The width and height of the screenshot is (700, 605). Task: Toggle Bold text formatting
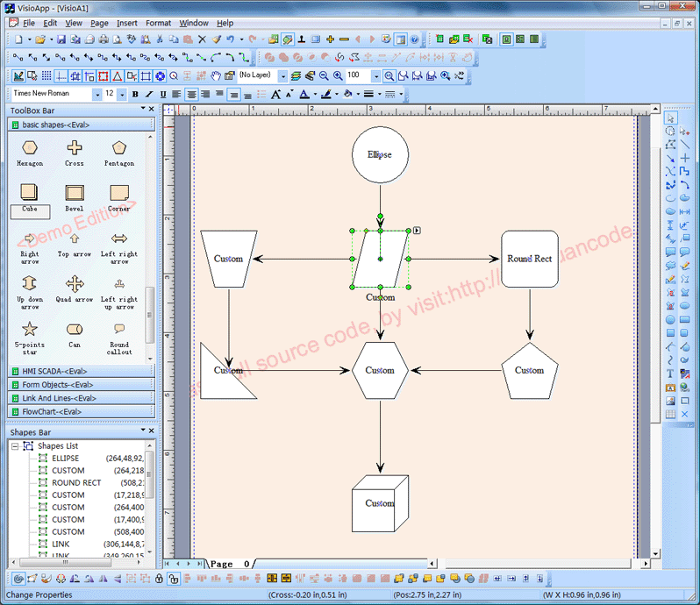[135, 95]
